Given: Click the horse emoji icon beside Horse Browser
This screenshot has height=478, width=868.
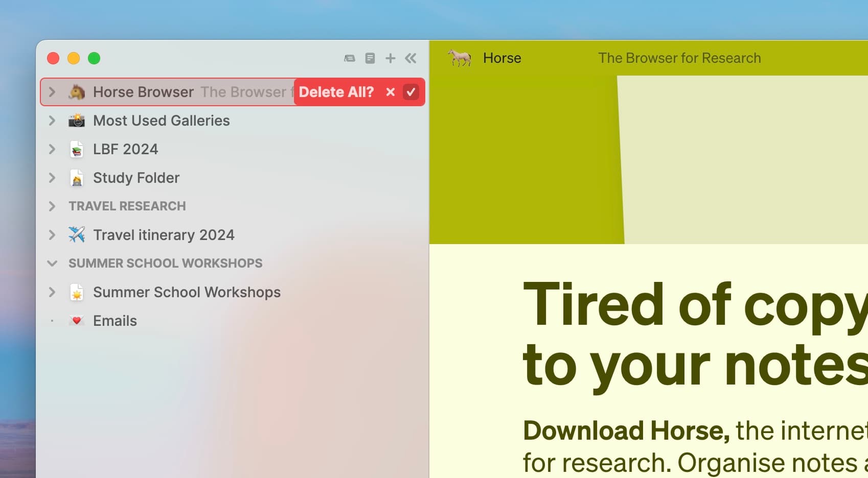Looking at the screenshot, I should (76, 92).
